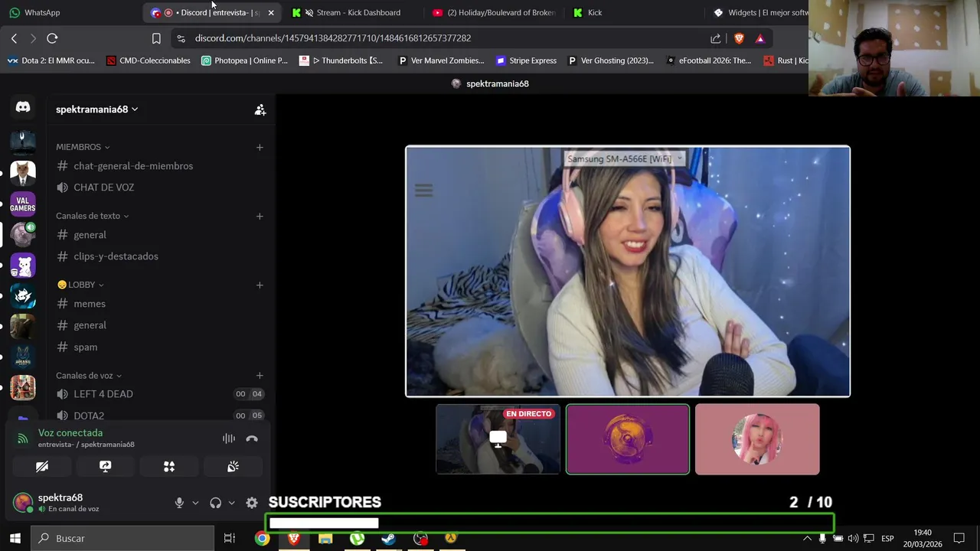Click the invite people icon
This screenshot has height=551, width=980.
point(260,109)
